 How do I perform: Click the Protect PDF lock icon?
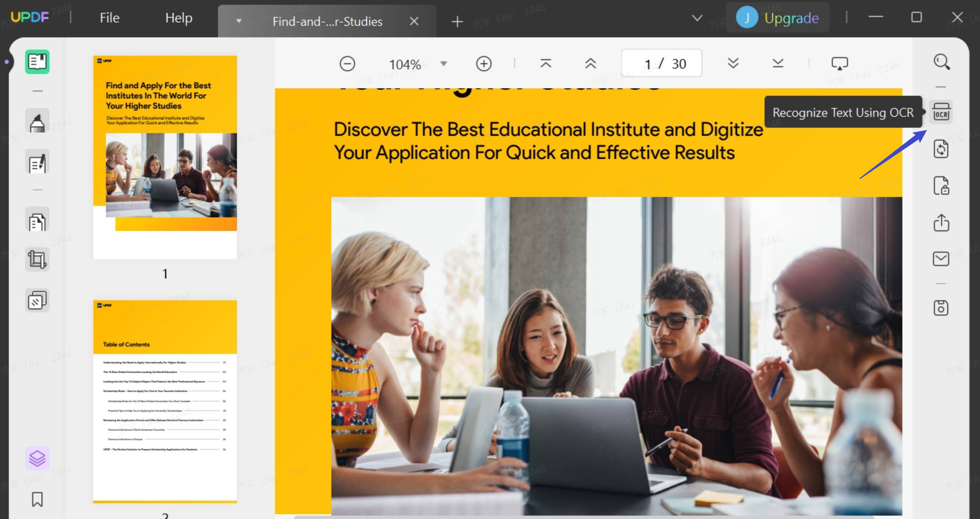point(941,186)
